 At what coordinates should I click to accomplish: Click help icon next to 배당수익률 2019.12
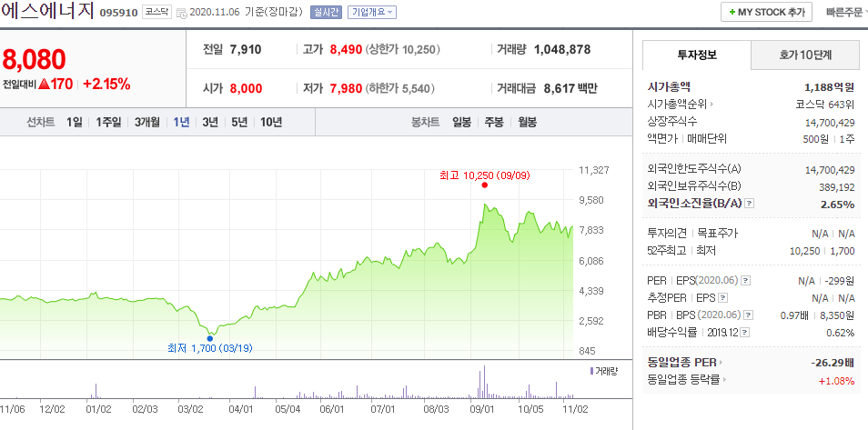pyautogui.click(x=745, y=333)
